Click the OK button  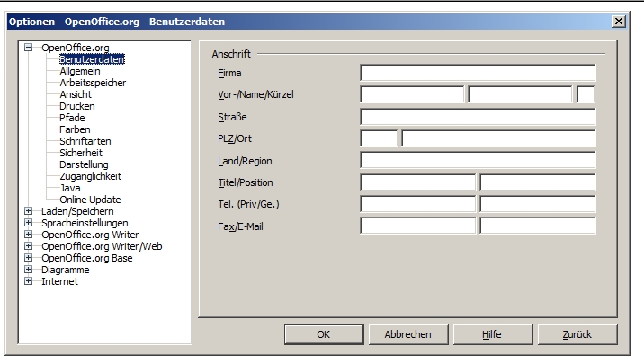[x=323, y=334]
